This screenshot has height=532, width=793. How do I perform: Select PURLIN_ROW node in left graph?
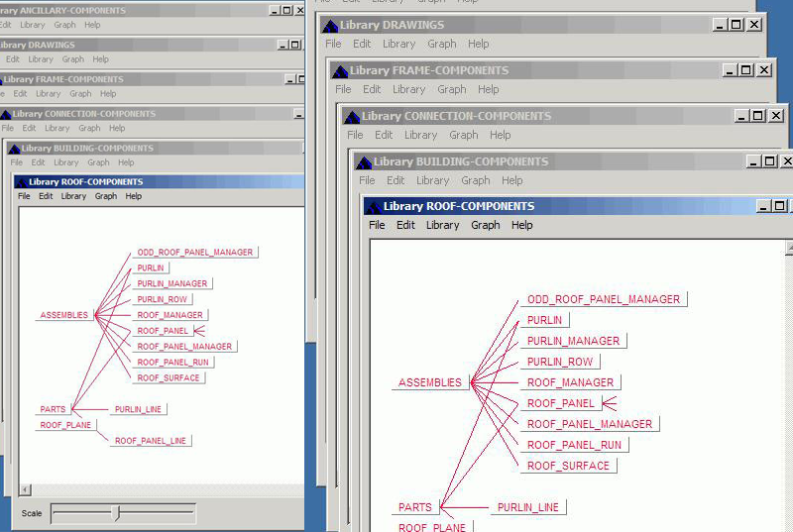pyautogui.click(x=163, y=299)
